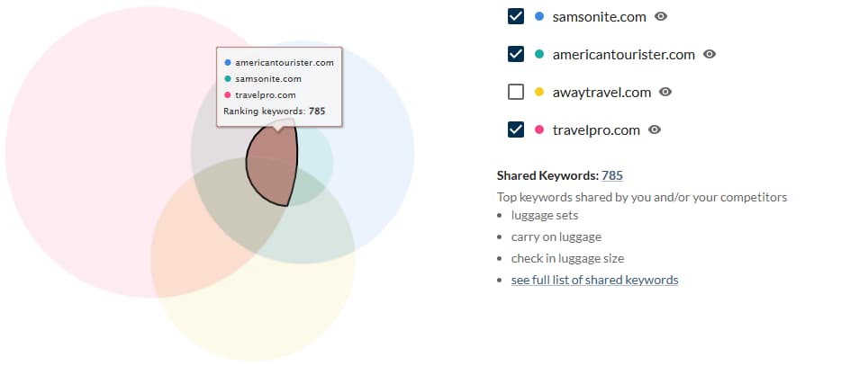Image resolution: width=868 pixels, height=366 pixels.
Task: Click the "carry on luggage" keyword
Action: [x=555, y=237]
